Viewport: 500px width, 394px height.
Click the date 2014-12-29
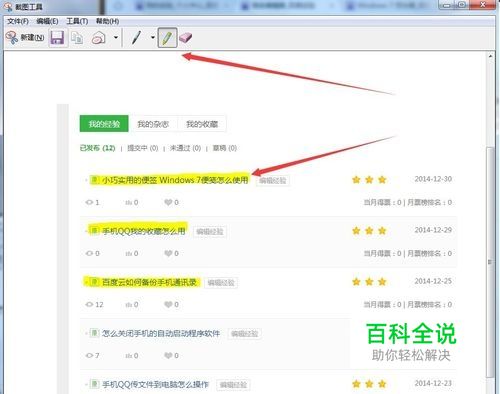click(433, 230)
